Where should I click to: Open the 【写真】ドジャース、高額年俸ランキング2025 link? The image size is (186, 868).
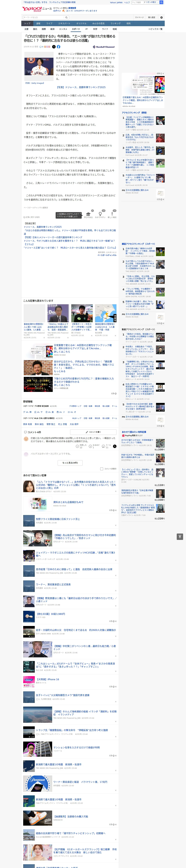coord(81,87)
